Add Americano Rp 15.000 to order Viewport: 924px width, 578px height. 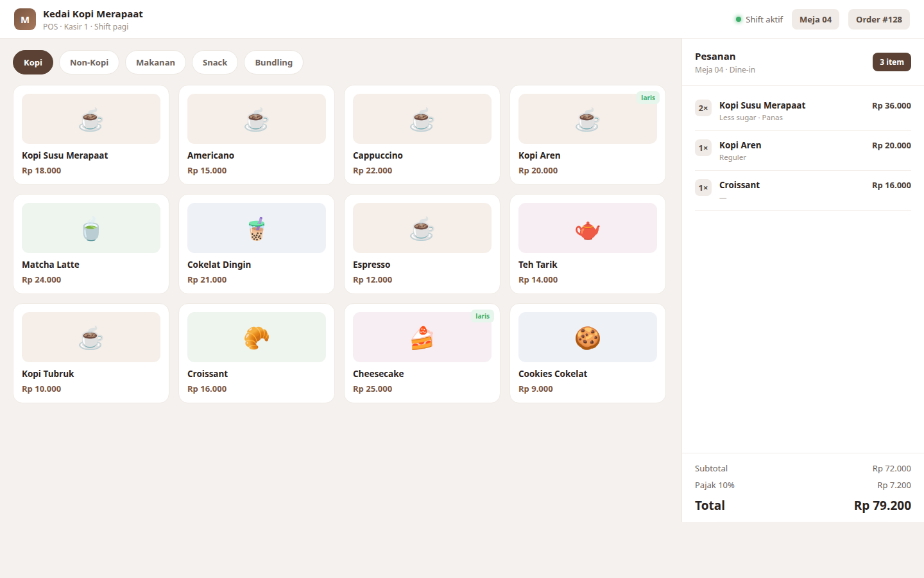257,135
